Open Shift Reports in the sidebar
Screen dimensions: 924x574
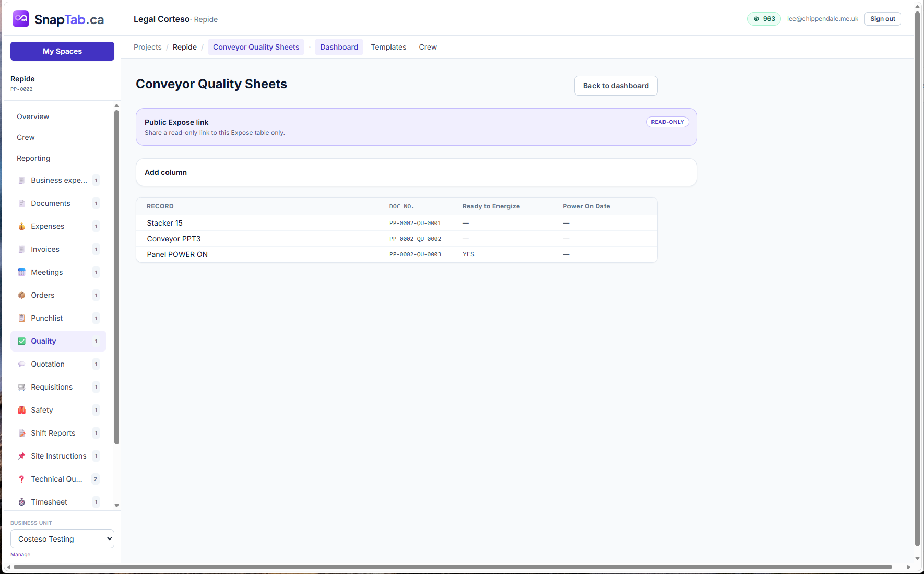pos(58,433)
